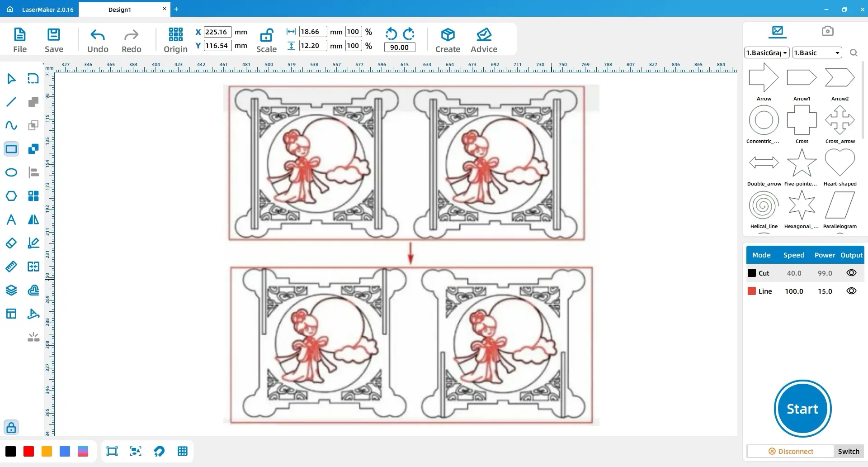This screenshot has width=868, height=467.
Task: Open the layout panel tool
Action: 11,314
